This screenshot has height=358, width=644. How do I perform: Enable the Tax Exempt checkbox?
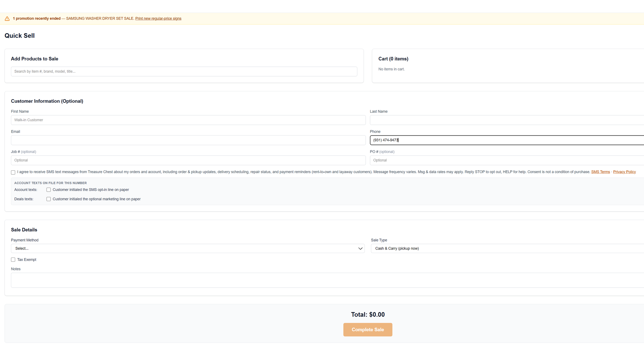click(13, 260)
